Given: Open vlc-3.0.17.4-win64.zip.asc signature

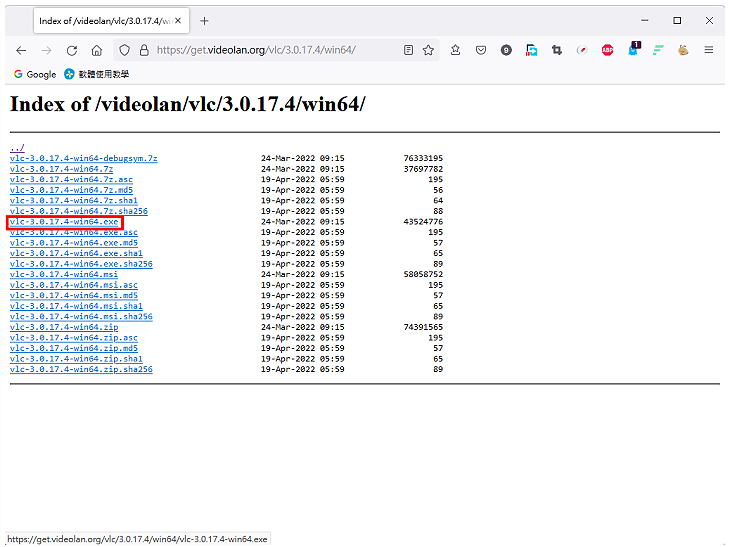Looking at the screenshot, I should (74, 338).
